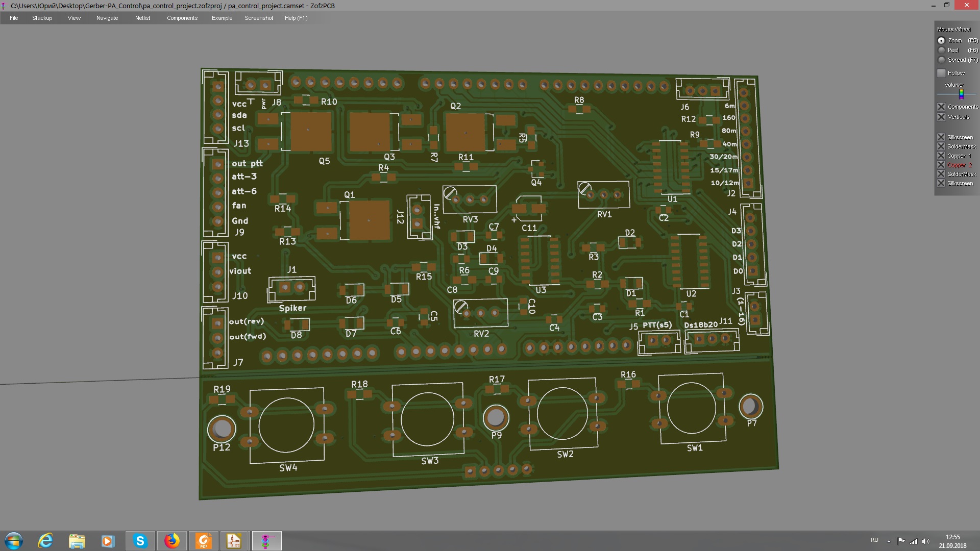The height and width of the screenshot is (551, 980).
Task: Open the Netlist menu
Action: point(142,18)
